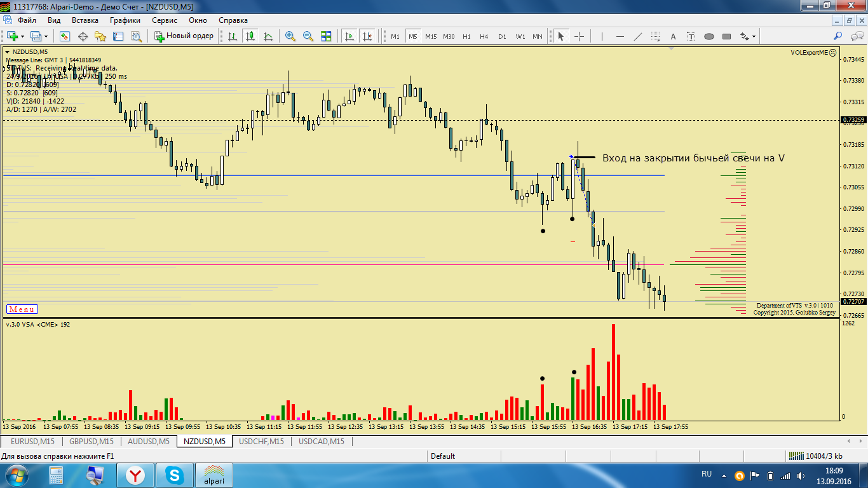Click the Новый ордер button
The height and width of the screenshot is (488, 868).
coord(184,36)
